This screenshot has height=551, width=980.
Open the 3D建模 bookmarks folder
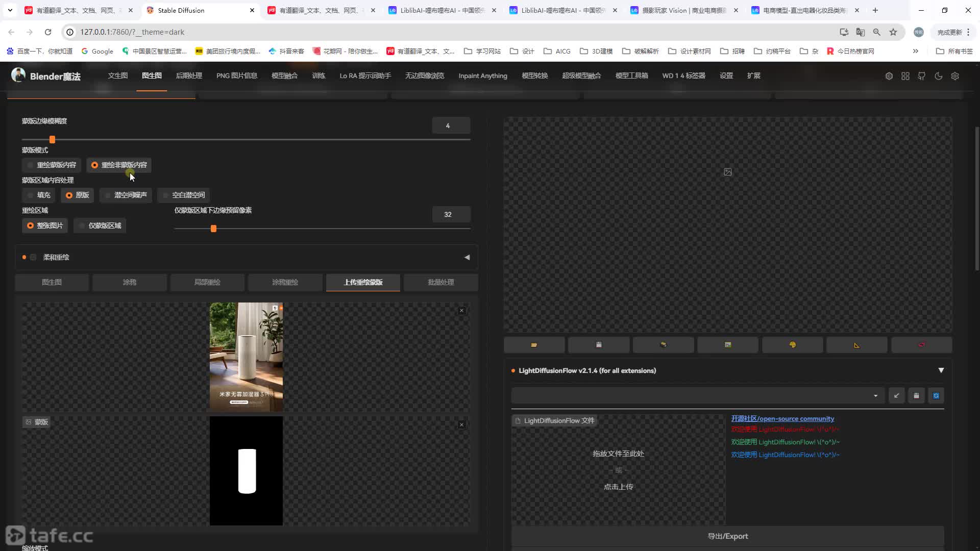pos(596,51)
